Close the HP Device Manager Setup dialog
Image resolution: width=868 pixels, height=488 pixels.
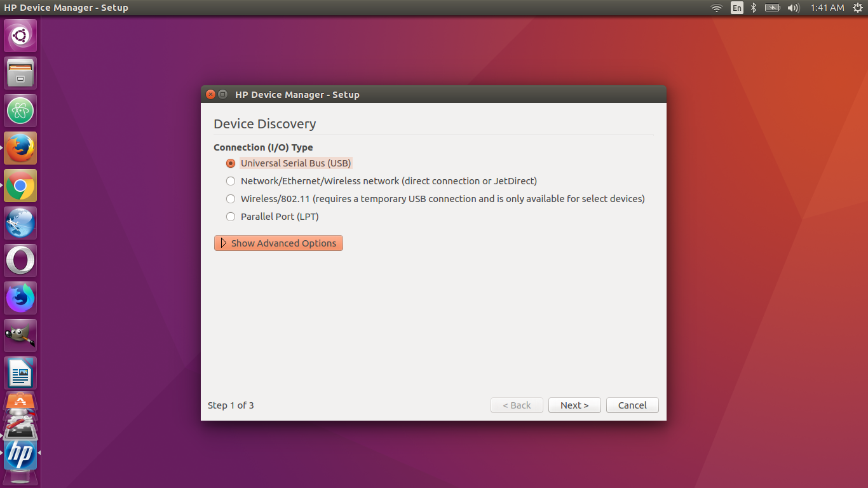click(x=210, y=95)
